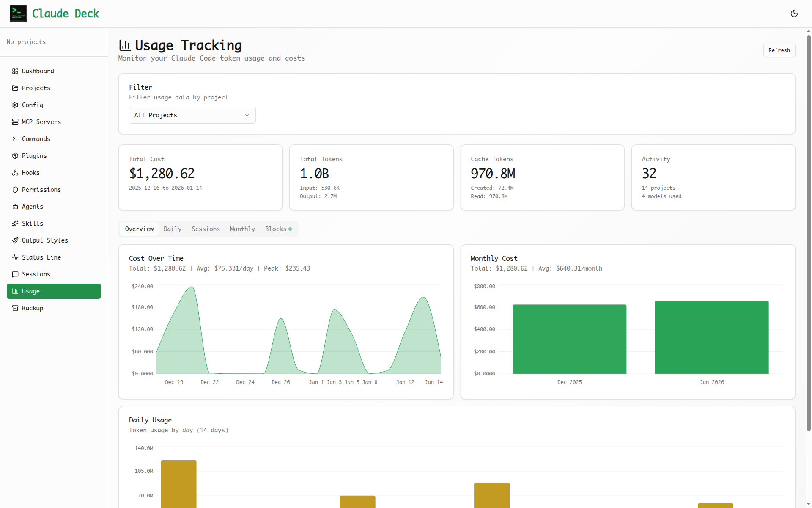The height and width of the screenshot is (508, 812).
Task: Open the Output Styles panel
Action: [x=44, y=240]
